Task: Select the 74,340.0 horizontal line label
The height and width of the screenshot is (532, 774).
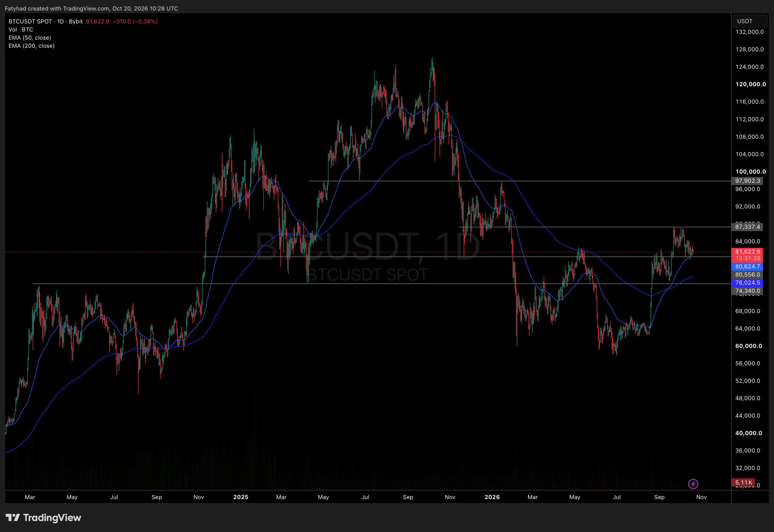Action: [747, 291]
